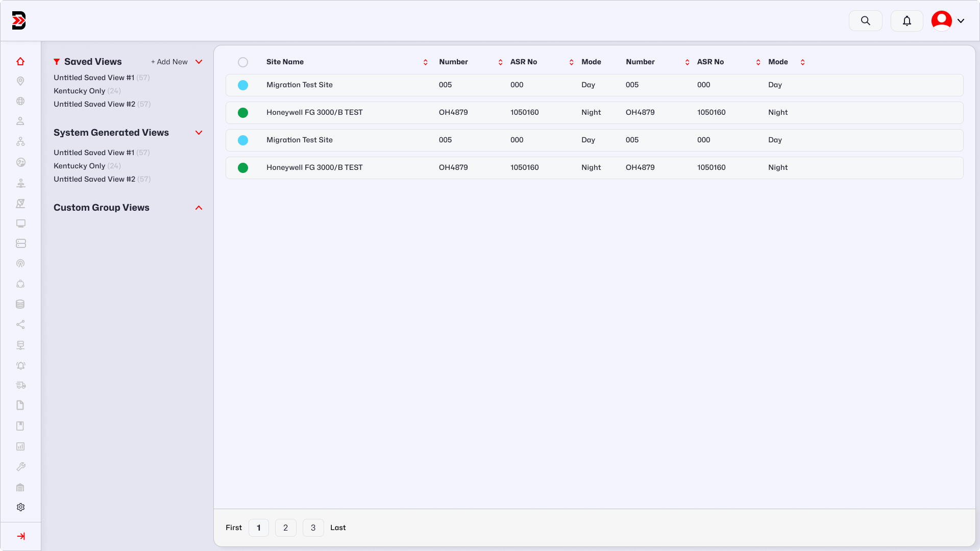This screenshot has height=551, width=980.
Task: Open user avatar account dropdown
Action: [x=948, y=21]
